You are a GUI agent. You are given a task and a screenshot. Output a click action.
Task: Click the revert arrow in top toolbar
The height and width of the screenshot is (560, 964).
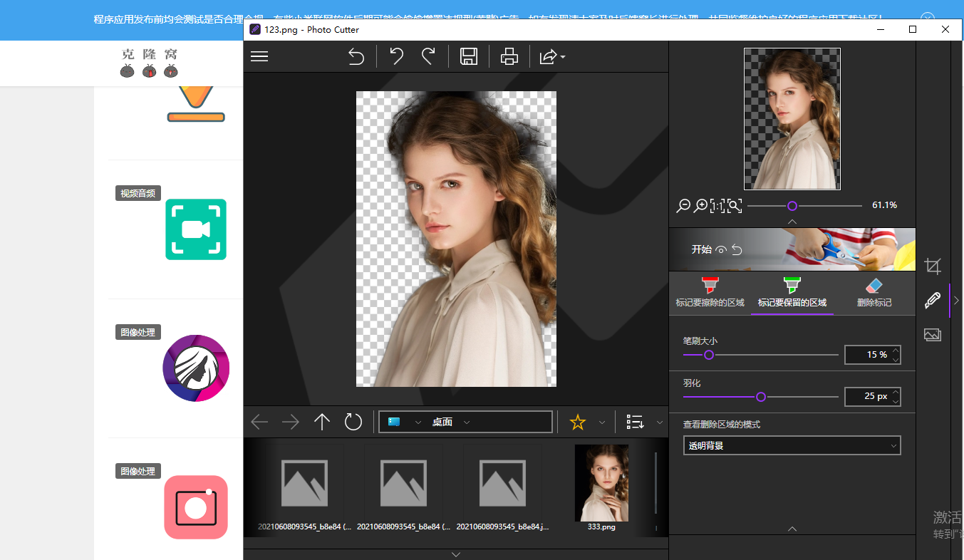[356, 56]
